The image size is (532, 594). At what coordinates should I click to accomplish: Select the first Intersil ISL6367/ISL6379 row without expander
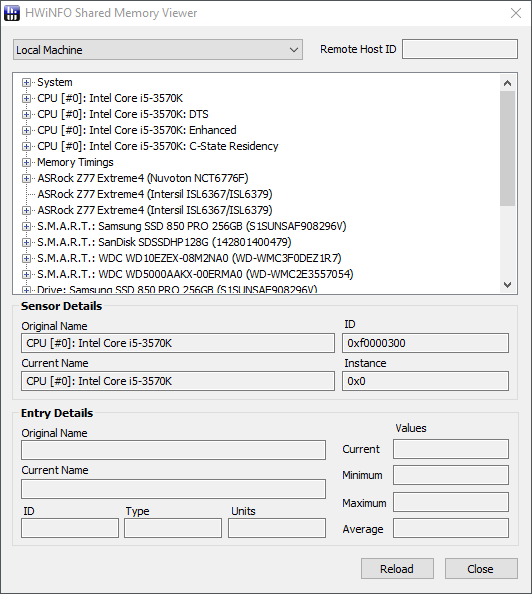[x=155, y=194]
